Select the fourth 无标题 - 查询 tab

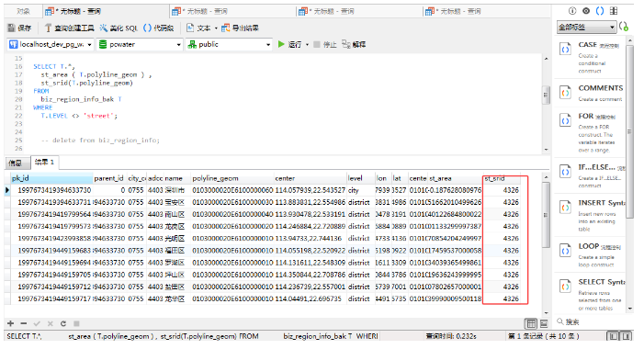pyautogui.click(x=486, y=12)
